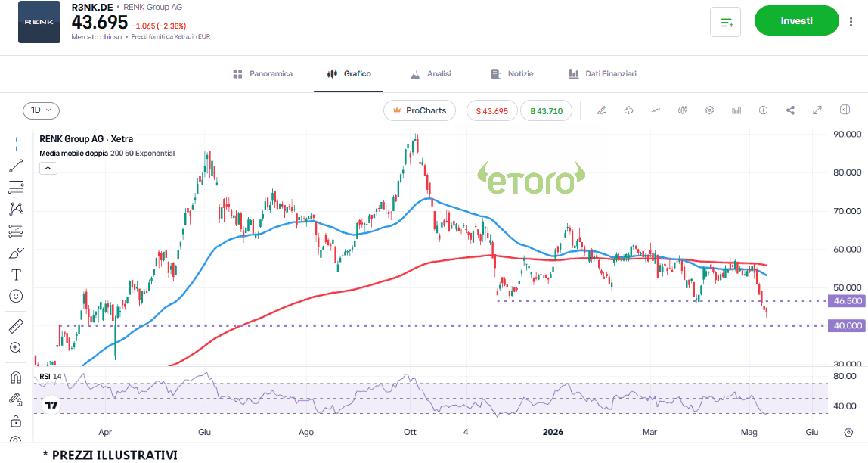This screenshot has width=868, height=463.
Task: Click the 2026 label on time axis
Action: [553, 432]
